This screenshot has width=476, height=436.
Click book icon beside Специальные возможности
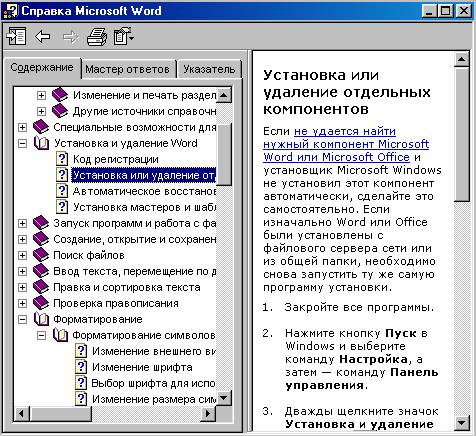[x=41, y=127]
